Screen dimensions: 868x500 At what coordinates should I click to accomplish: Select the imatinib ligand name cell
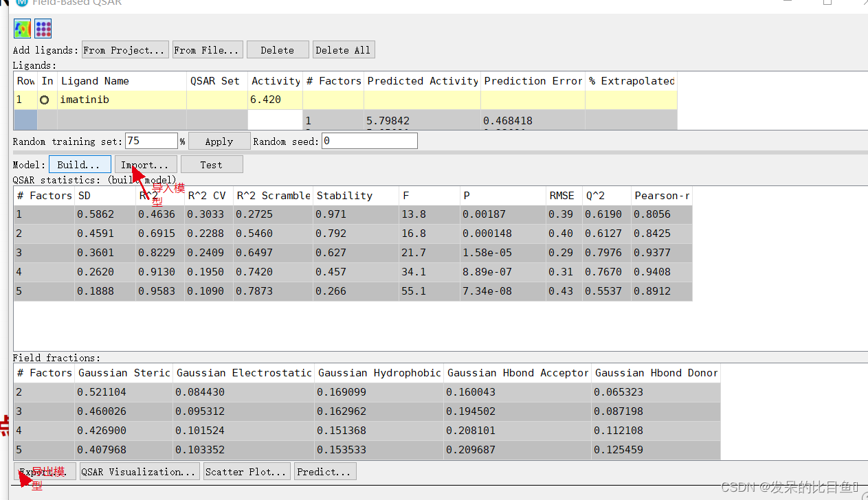122,100
